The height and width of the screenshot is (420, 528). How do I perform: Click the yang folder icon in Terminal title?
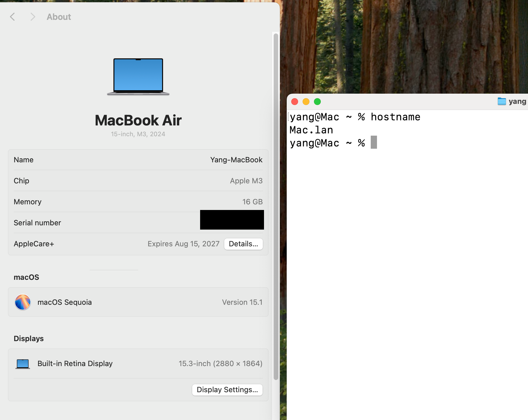tap(502, 101)
